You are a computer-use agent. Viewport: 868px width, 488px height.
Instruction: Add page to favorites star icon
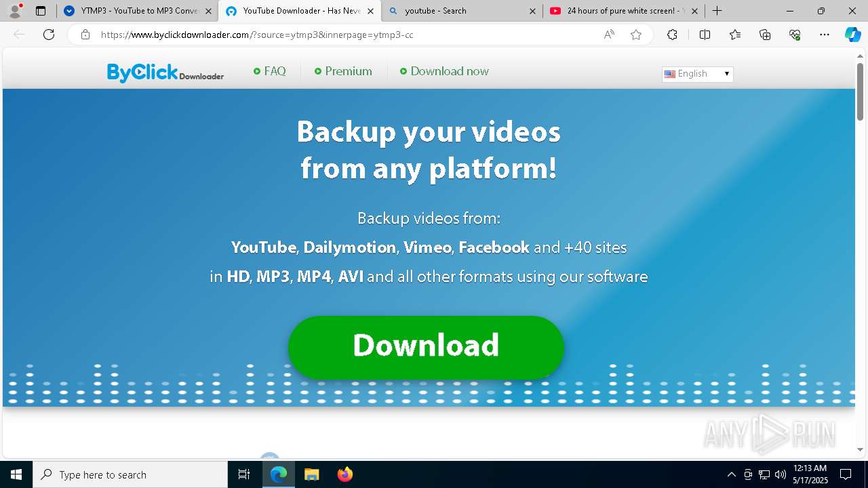636,35
